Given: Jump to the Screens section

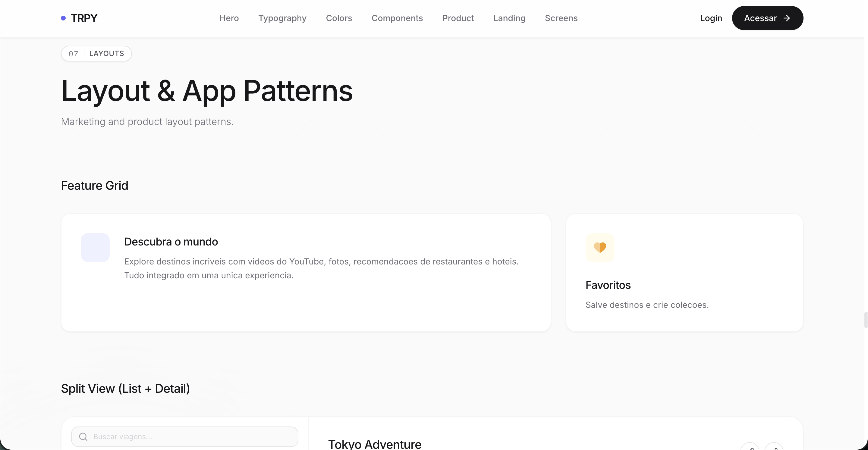Looking at the screenshot, I should pos(561,18).
